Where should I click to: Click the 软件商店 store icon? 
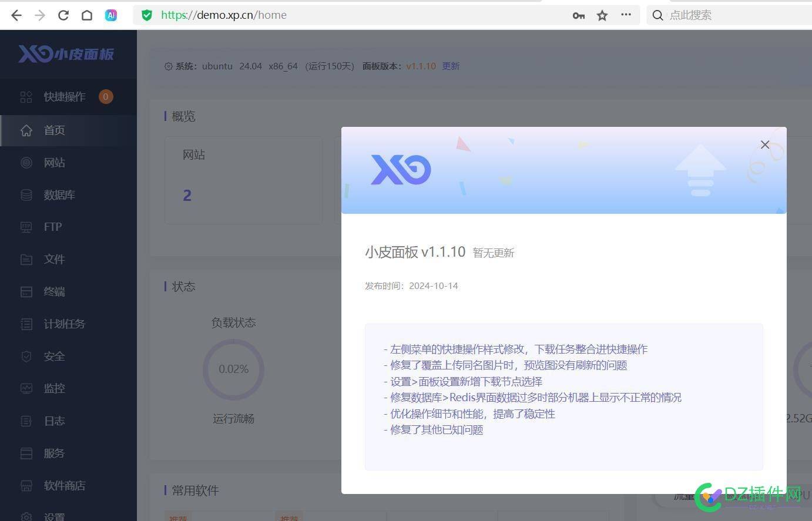pyautogui.click(x=26, y=485)
